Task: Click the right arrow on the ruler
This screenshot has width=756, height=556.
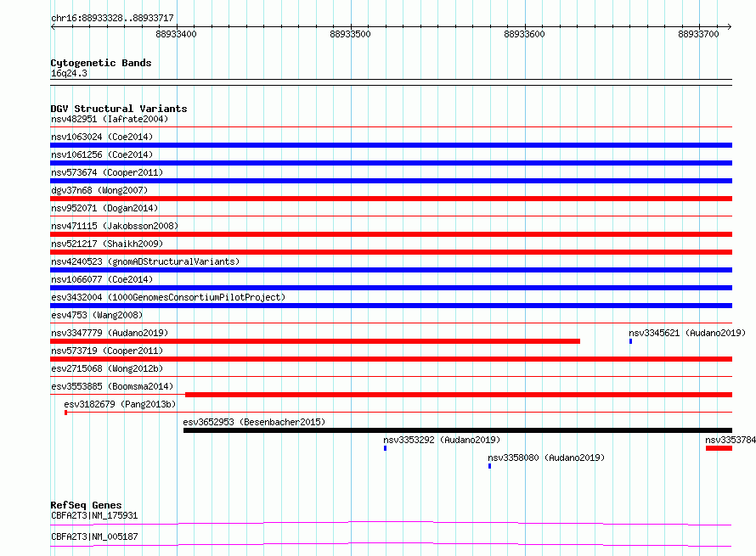Action: point(730,26)
